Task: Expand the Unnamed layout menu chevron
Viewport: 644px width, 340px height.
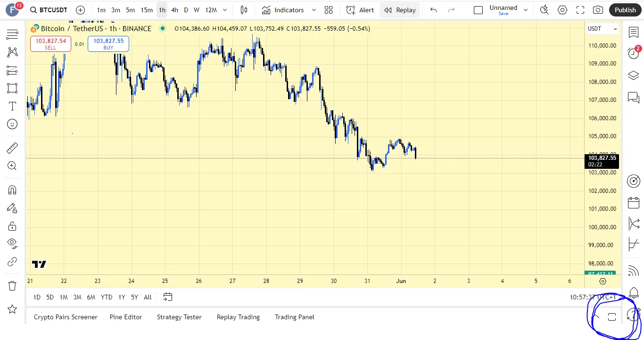Action: 526,10
